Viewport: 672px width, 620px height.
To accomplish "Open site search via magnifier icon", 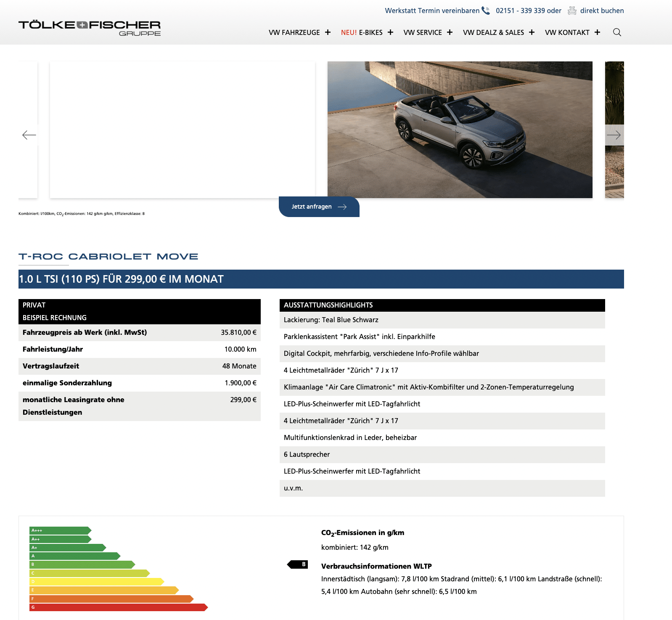I will click(617, 32).
